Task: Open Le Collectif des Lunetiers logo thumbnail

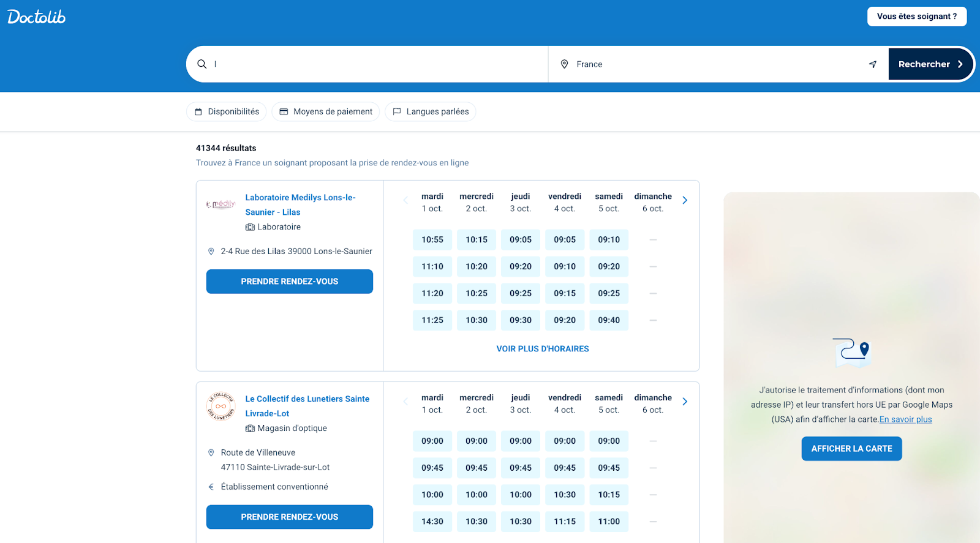Action: point(221,406)
